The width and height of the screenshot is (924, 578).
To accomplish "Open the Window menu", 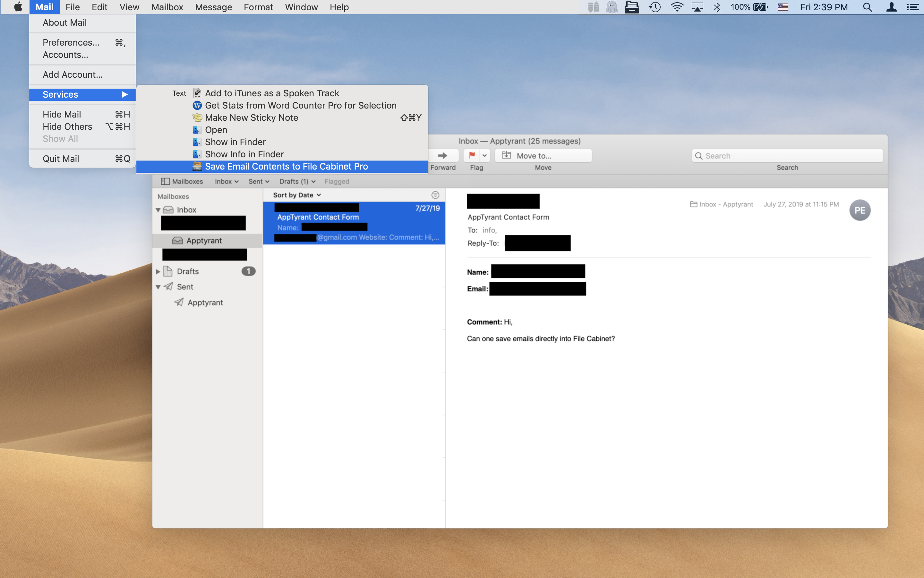I will [x=301, y=7].
